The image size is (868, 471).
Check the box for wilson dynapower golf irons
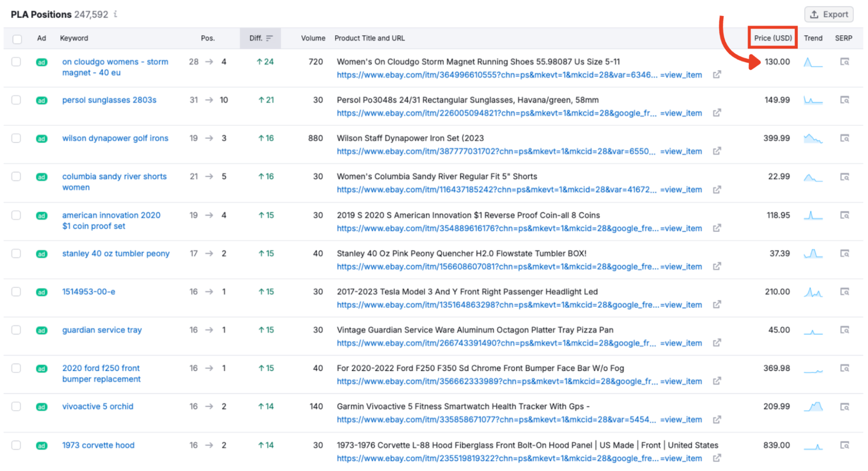[x=16, y=138]
